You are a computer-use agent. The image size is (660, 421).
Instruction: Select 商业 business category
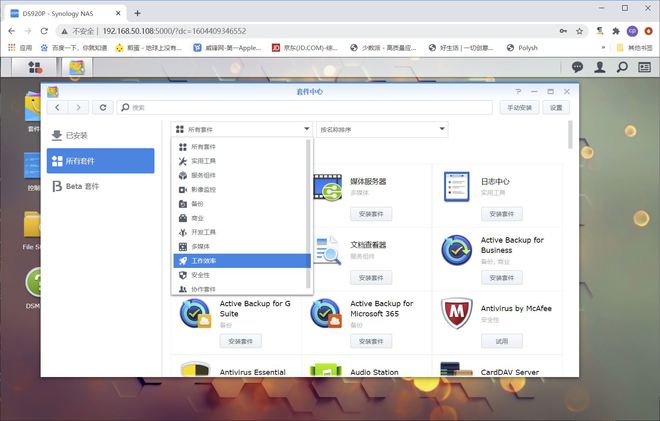tap(240, 218)
